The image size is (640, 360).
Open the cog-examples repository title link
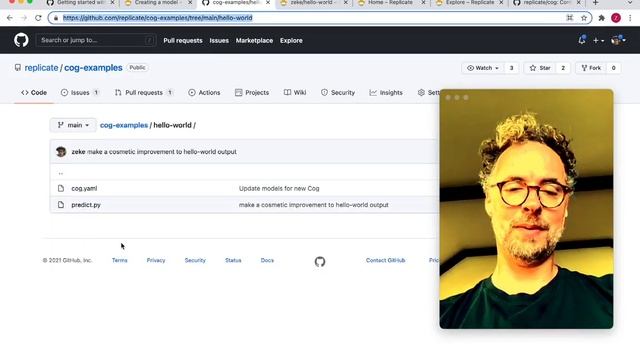pyautogui.click(x=93, y=68)
